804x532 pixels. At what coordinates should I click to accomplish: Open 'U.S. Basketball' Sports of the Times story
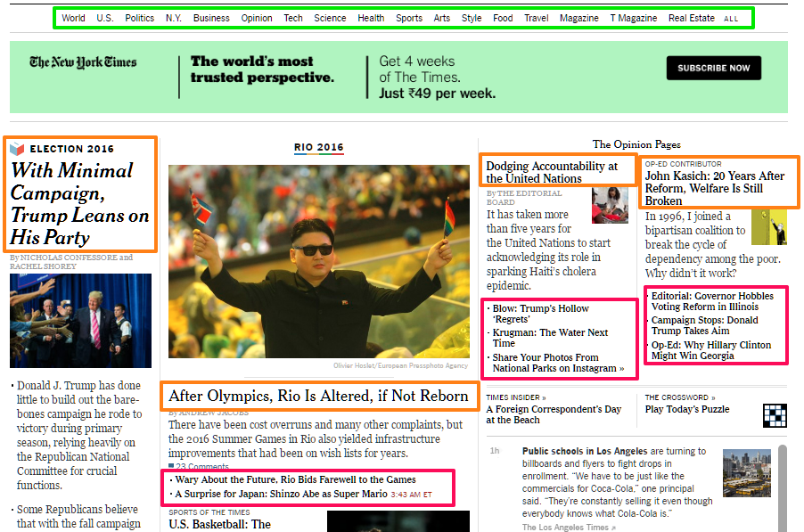219,524
